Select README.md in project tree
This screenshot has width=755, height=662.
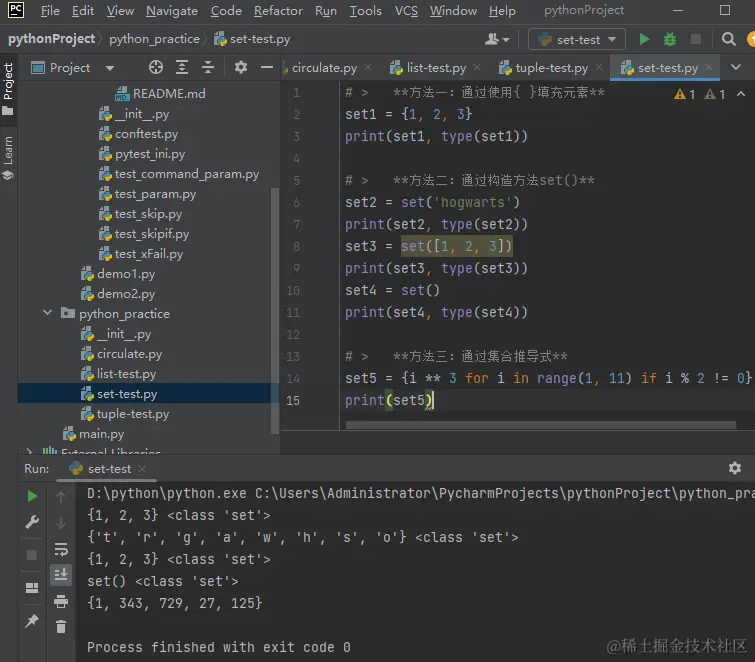point(160,93)
